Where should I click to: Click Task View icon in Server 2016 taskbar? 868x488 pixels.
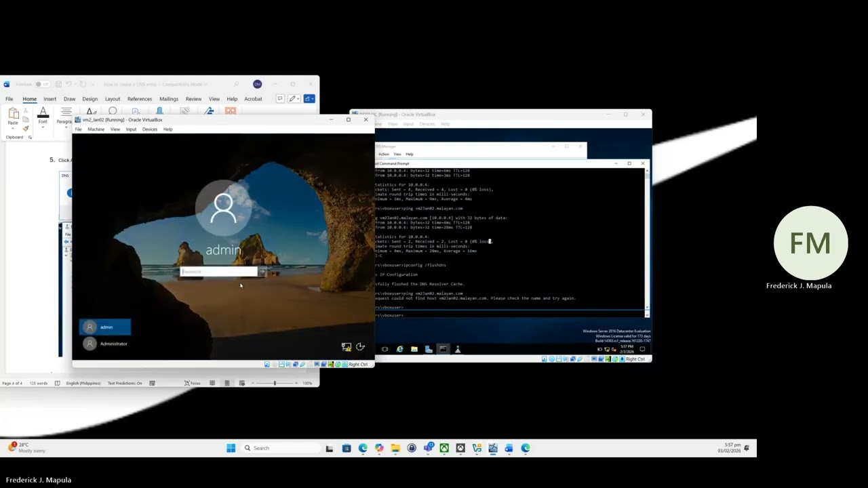pos(385,349)
